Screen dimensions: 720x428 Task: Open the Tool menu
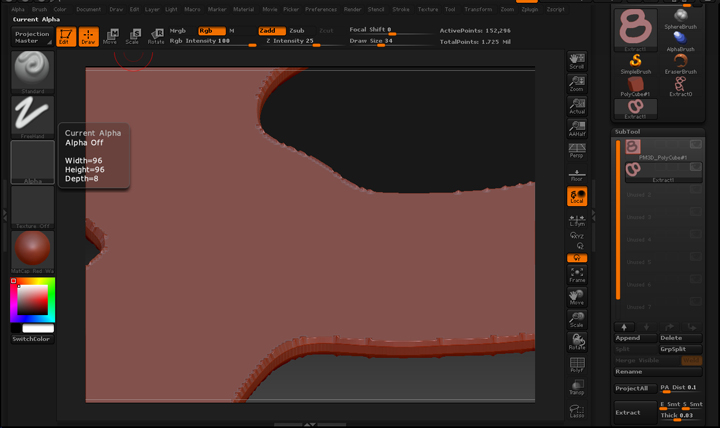point(450,9)
